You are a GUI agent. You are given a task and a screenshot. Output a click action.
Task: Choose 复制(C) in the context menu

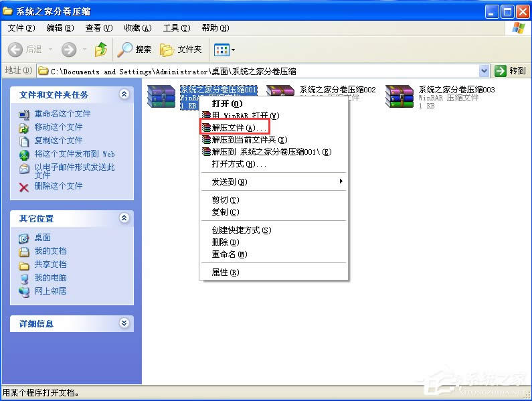click(274, 212)
